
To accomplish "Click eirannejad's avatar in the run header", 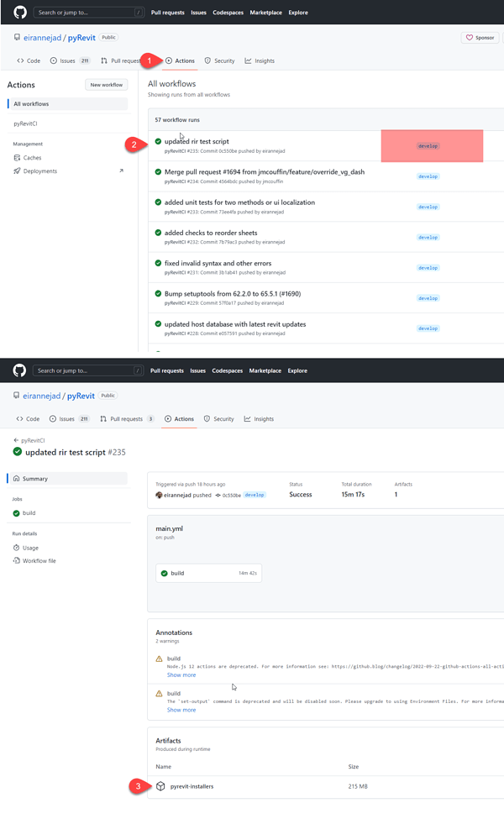I will [160, 495].
